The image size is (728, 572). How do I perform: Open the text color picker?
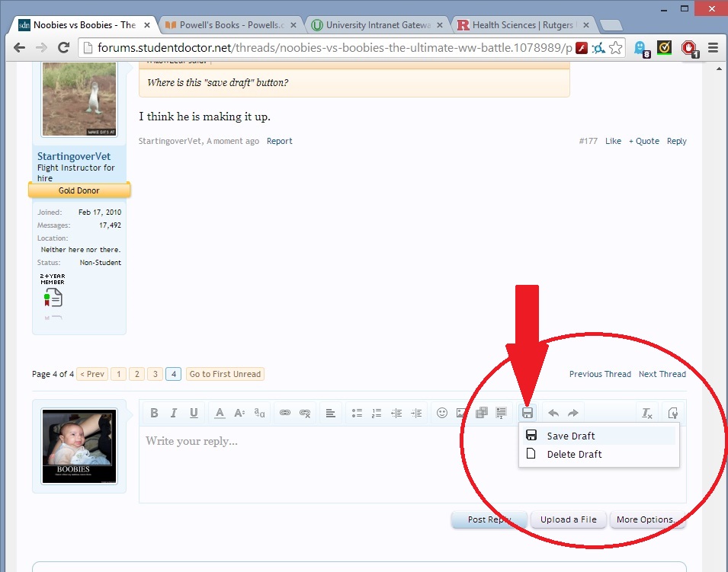click(x=220, y=413)
